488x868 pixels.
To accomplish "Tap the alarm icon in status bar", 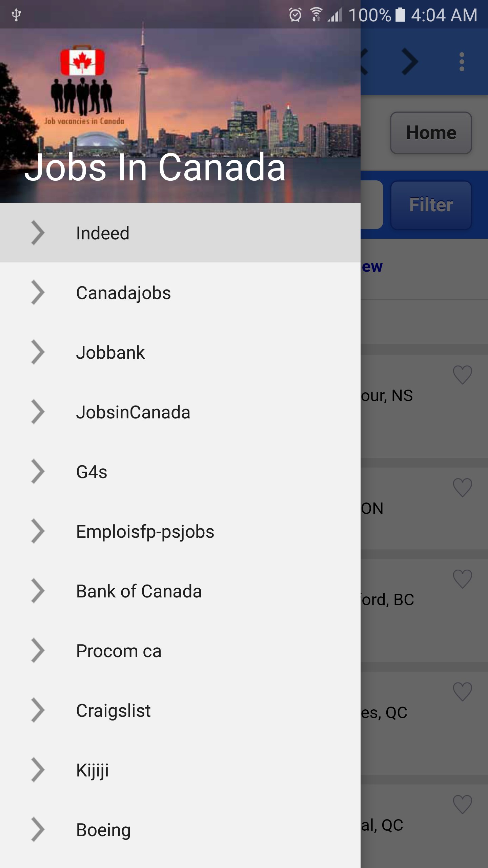I will click(x=295, y=15).
